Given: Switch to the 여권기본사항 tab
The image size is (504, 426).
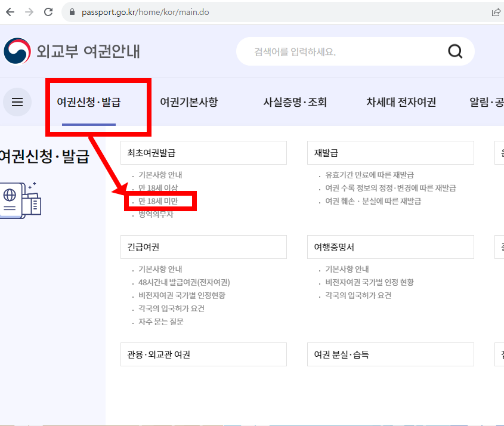Looking at the screenshot, I should 188,101.
